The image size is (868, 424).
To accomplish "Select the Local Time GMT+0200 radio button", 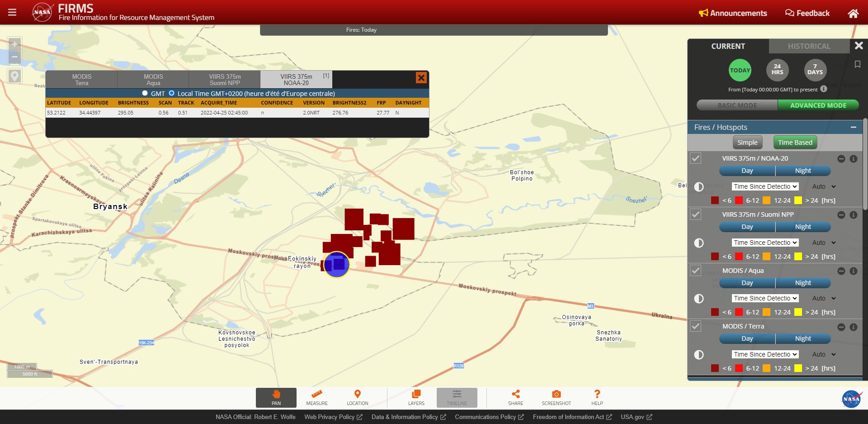I will 171,93.
